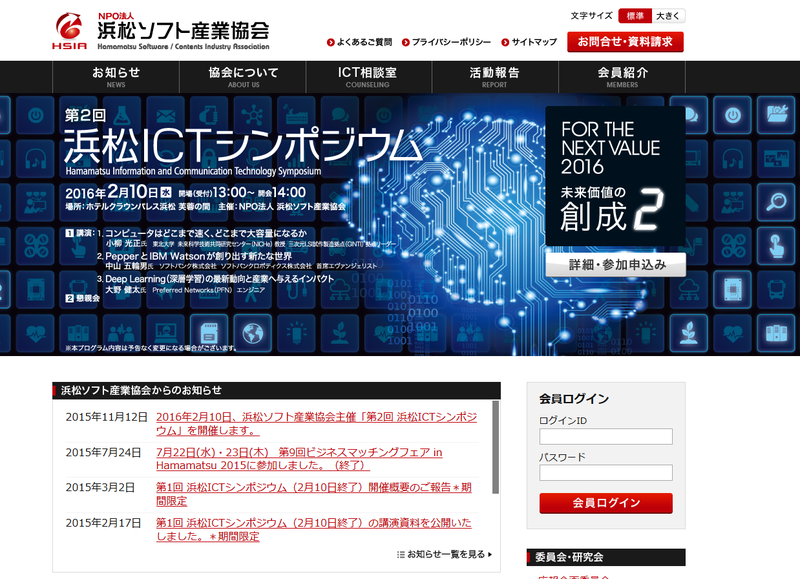Click the arrow icon beside サイトマップ
The width and height of the screenshot is (800, 579).
(x=505, y=42)
